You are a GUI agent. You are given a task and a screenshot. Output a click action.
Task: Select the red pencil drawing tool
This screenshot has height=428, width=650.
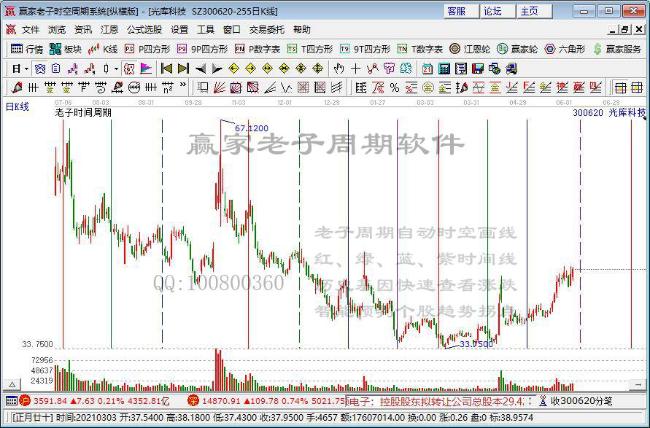point(17,88)
